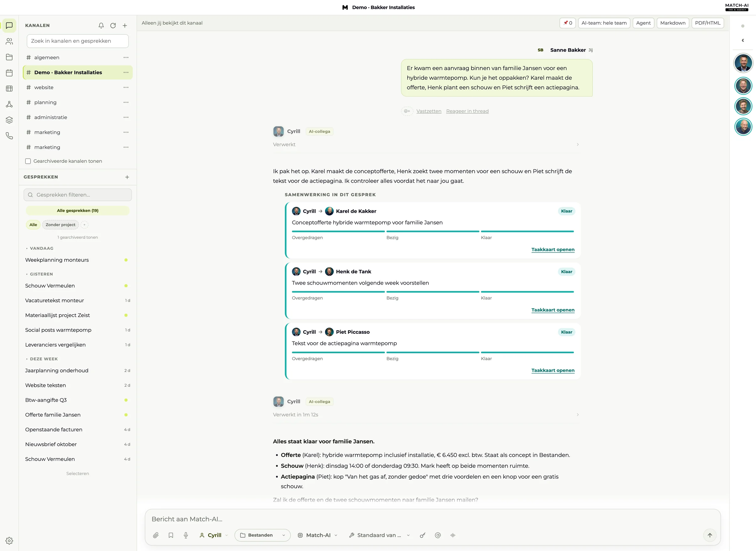
Task: Open the phone sidebar icon
Action: point(9,136)
